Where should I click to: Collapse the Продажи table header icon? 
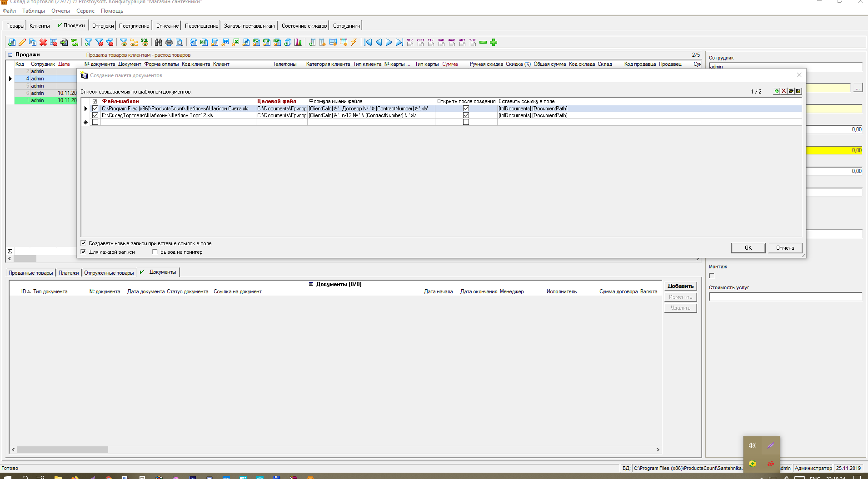10,55
